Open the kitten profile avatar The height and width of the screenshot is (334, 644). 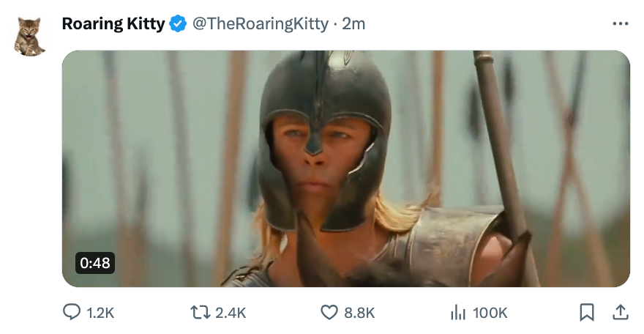pyautogui.click(x=30, y=37)
